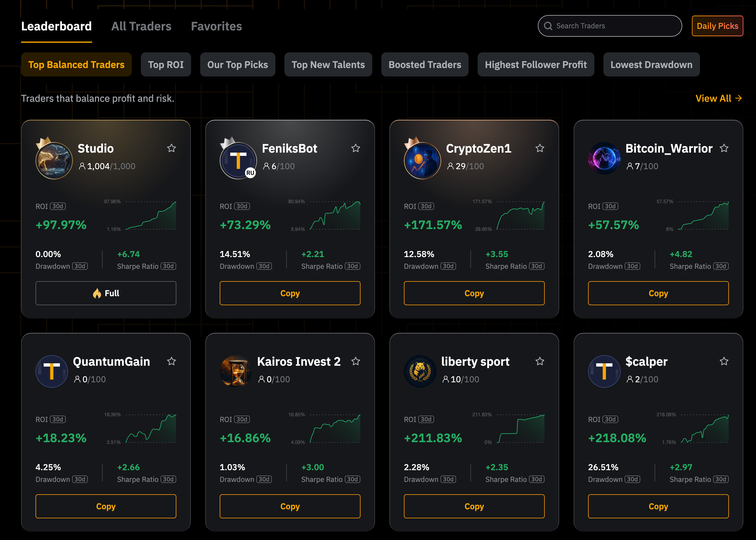Star the CryptoZen1 trader card

540,148
